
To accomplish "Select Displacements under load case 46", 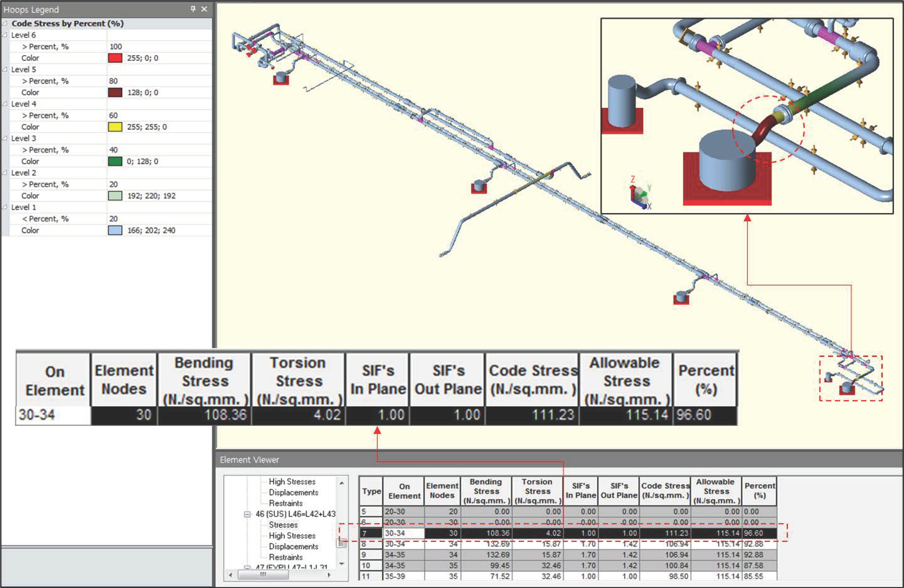I will click(x=293, y=546).
